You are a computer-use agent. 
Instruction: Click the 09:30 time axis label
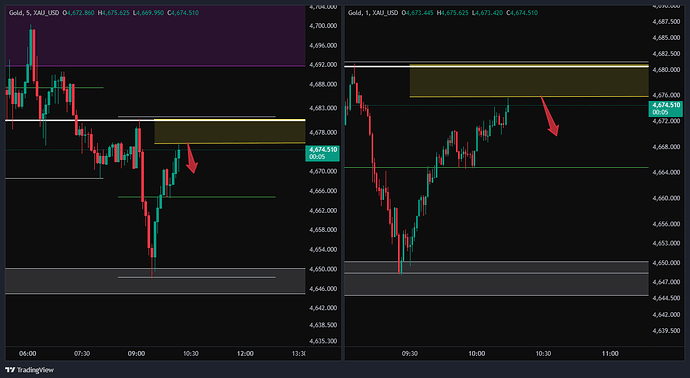coord(410,353)
